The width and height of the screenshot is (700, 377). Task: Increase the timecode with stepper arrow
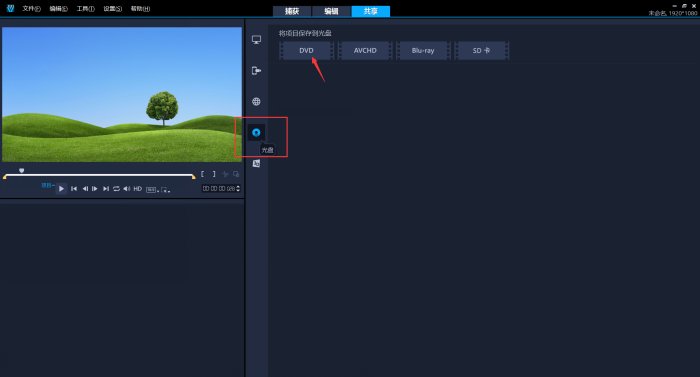(x=238, y=187)
